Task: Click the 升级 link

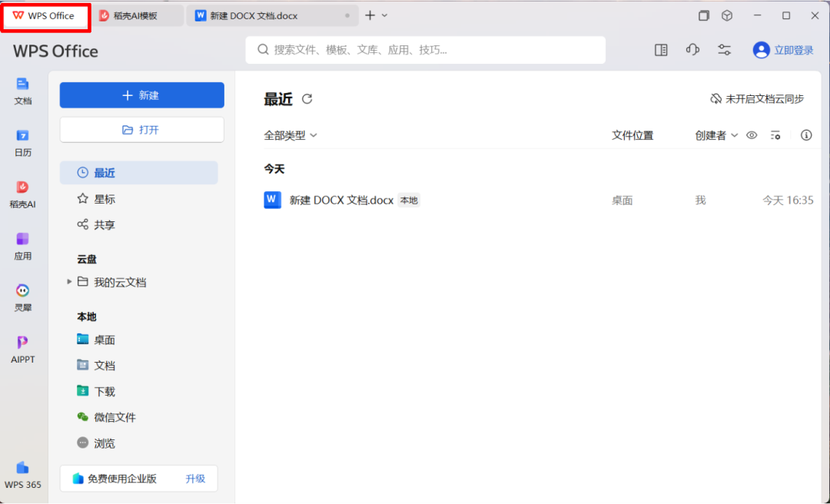Action: (x=195, y=479)
